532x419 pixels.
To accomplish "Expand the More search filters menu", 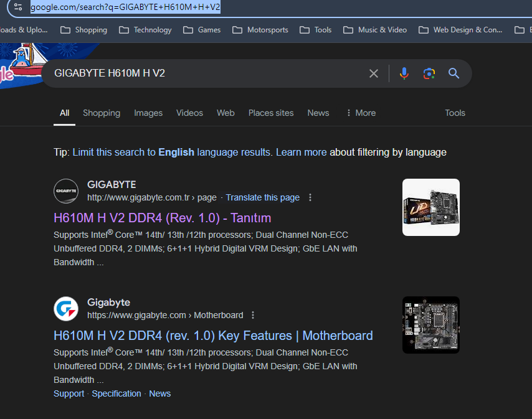I will (x=360, y=113).
